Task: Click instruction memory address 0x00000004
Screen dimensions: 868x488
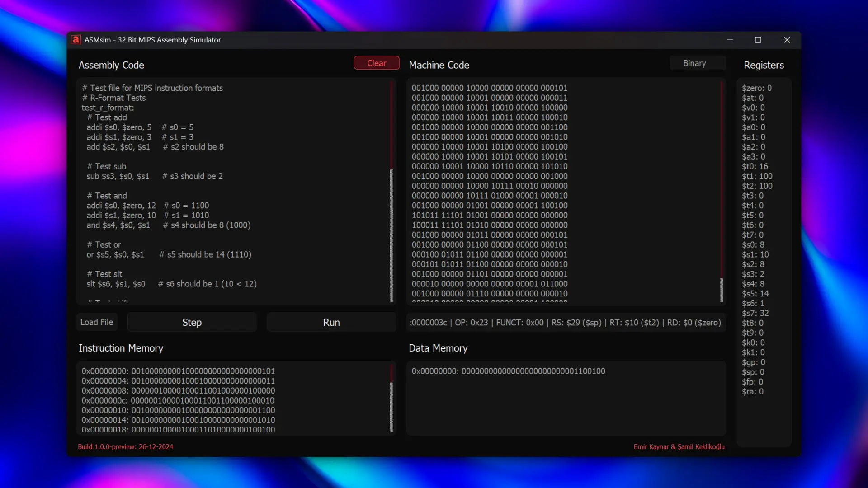Action: (x=178, y=381)
